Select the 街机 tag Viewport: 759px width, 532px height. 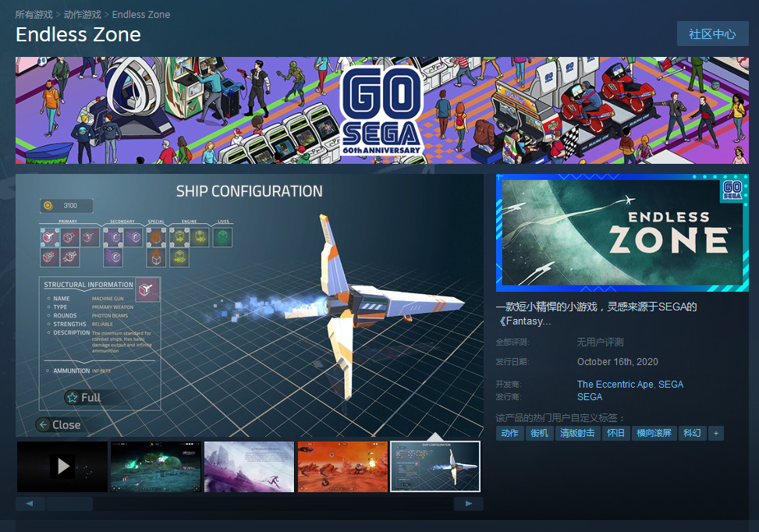pos(539,433)
